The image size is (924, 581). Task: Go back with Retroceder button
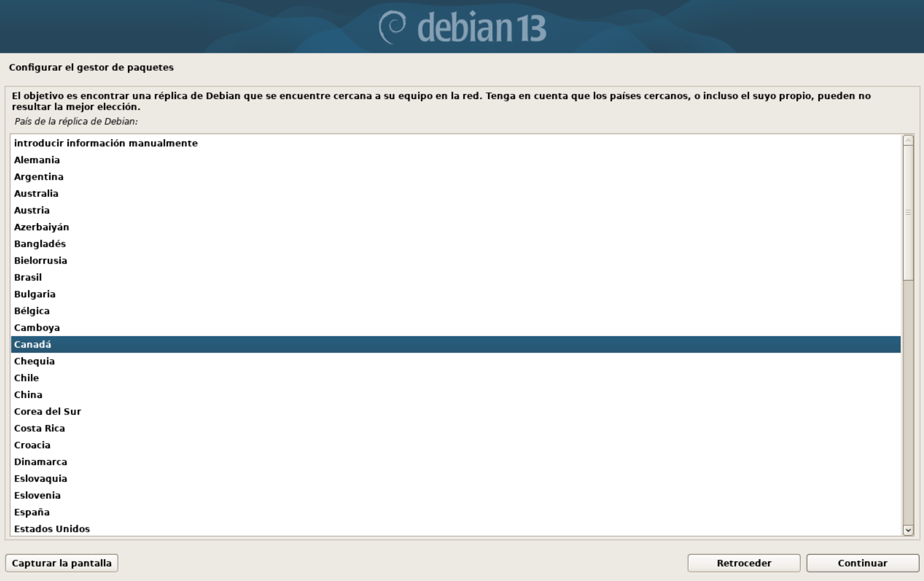click(744, 563)
